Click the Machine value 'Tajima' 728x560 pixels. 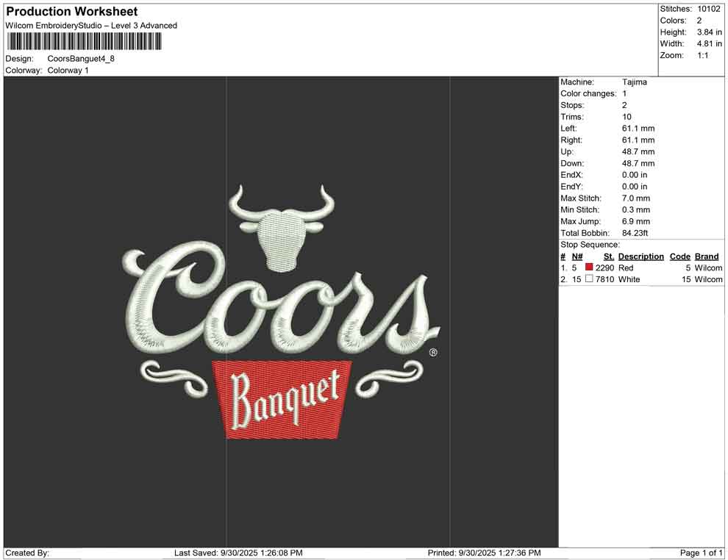[x=634, y=82]
